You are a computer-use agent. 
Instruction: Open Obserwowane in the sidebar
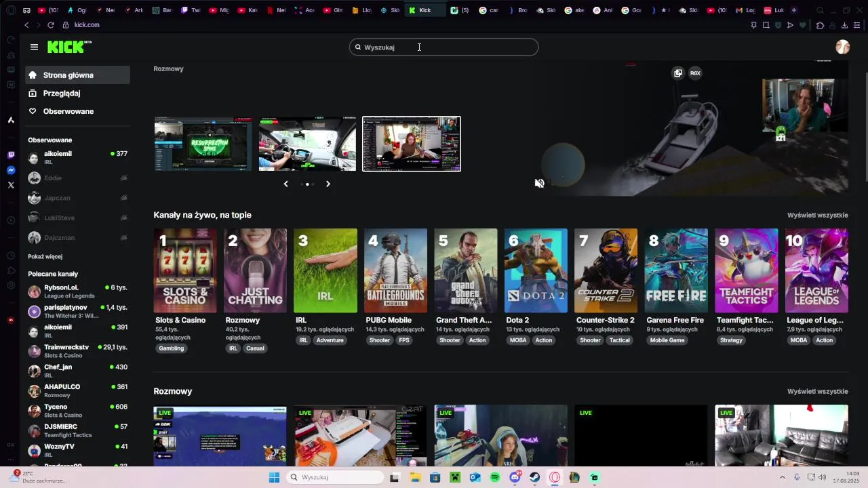pyautogui.click(x=77, y=111)
